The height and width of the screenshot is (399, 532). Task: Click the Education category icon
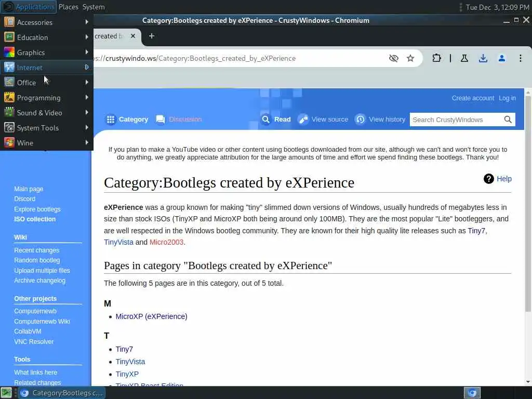[x=9, y=37]
